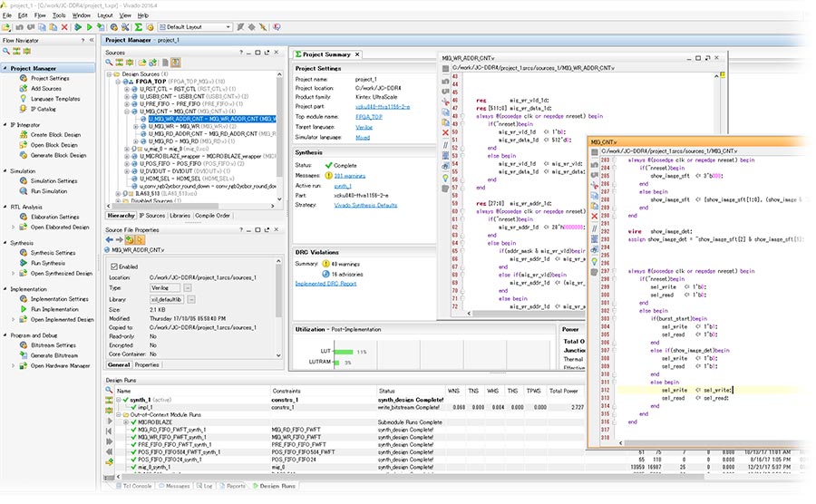The height and width of the screenshot is (504, 816).
Task: Collapse the Project Manager section in Flow Navigator
Action: click(x=5, y=69)
